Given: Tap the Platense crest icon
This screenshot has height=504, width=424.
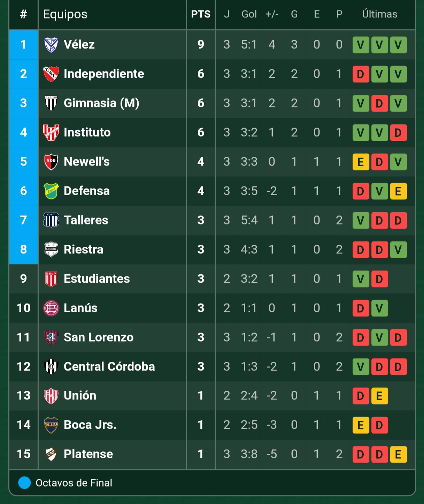Looking at the screenshot, I should (x=51, y=454).
